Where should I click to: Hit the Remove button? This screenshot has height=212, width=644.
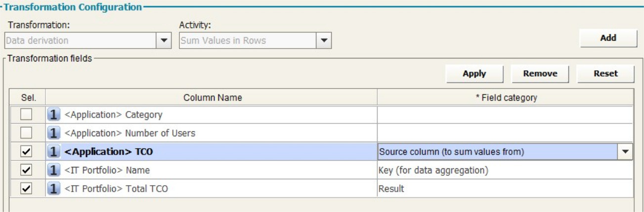540,74
